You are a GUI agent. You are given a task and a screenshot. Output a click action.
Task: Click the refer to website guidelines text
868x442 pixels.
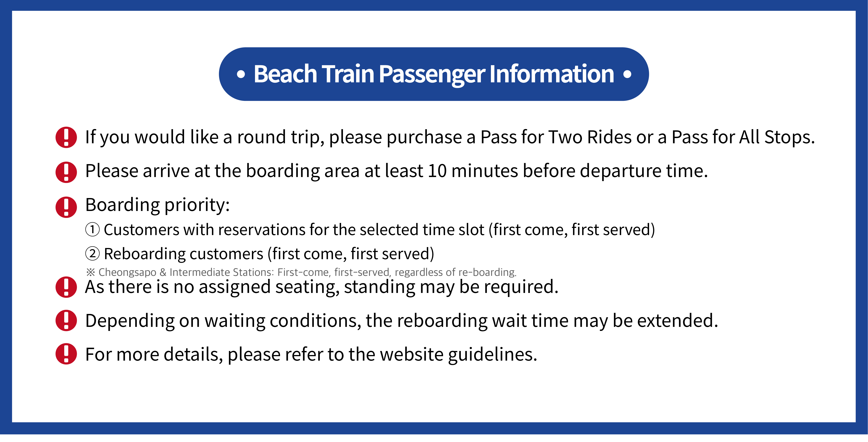click(311, 355)
